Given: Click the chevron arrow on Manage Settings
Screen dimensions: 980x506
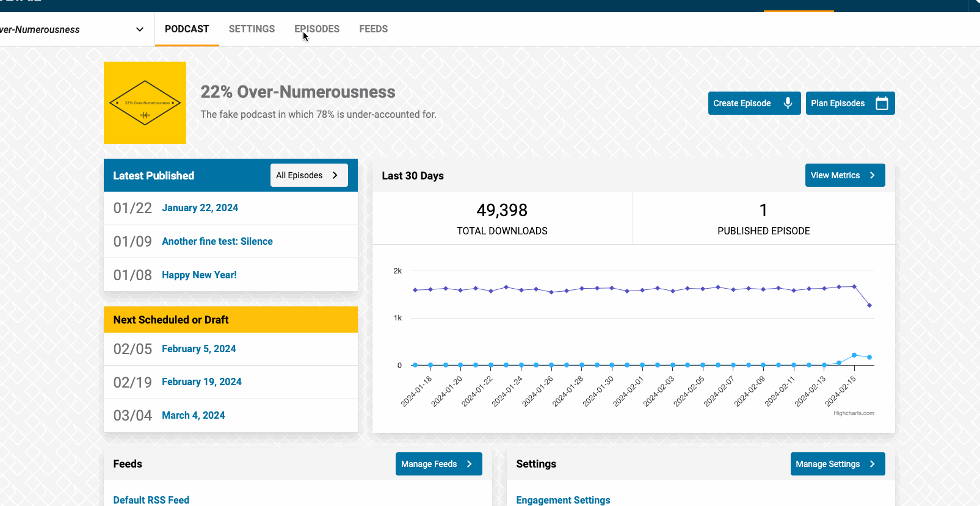Looking at the screenshot, I should point(872,464).
